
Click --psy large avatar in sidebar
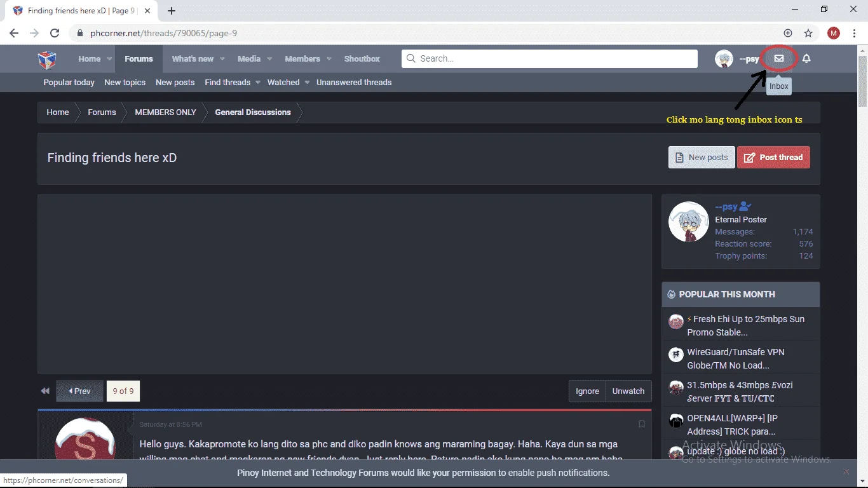pos(689,222)
